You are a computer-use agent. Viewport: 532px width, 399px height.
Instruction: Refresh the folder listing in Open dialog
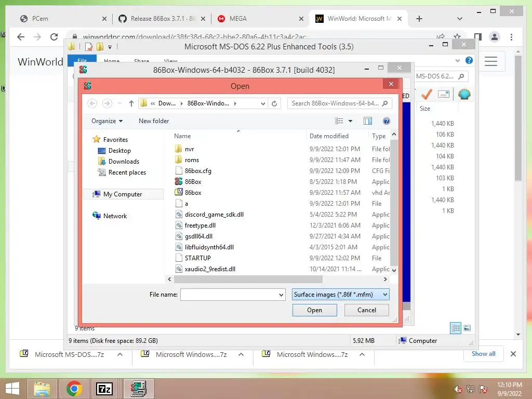pos(274,103)
